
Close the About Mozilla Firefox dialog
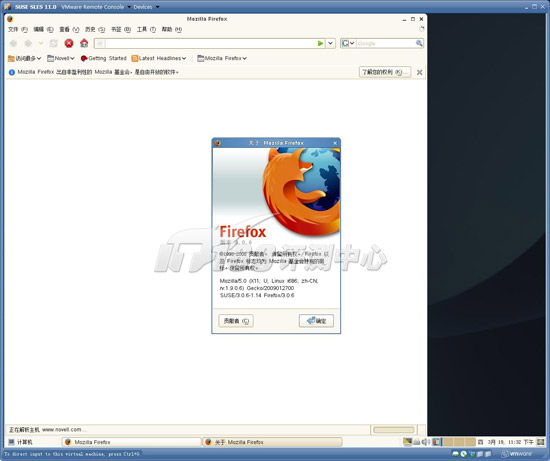point(335,143)
